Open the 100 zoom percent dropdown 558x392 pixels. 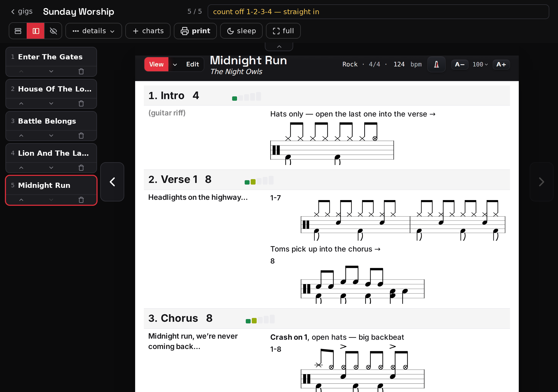[480, 65]
